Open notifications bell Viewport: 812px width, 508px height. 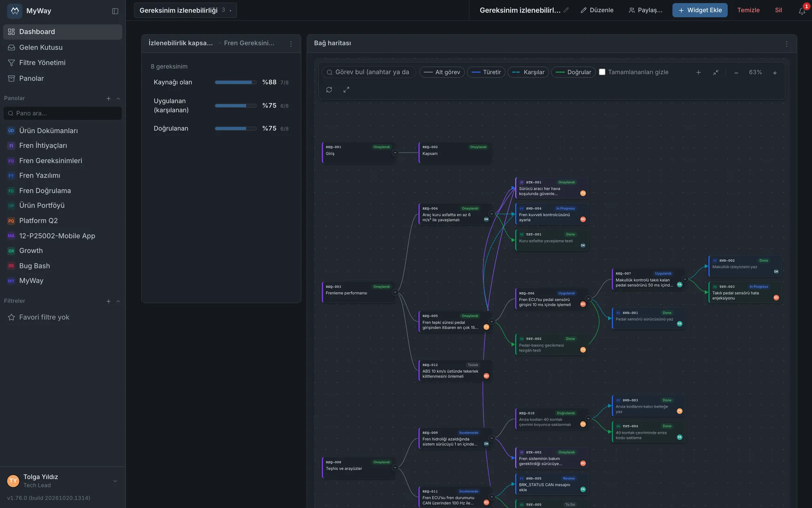point(802,11)
